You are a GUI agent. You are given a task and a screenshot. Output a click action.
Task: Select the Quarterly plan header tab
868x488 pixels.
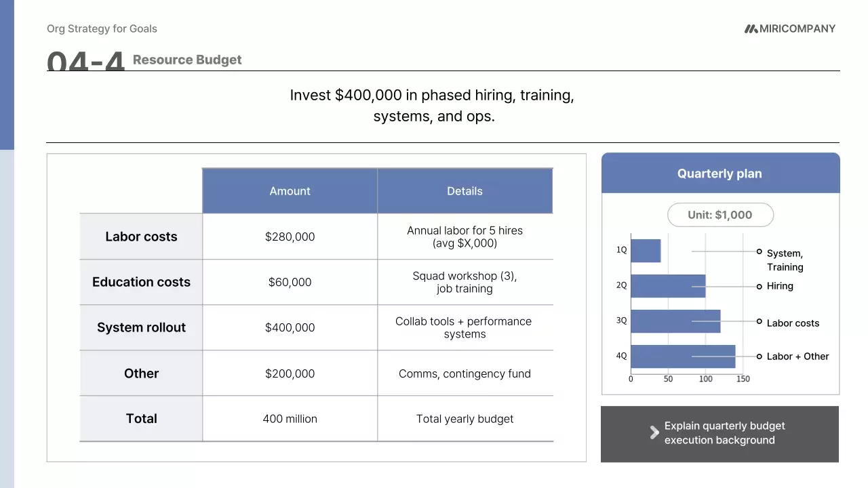pyautogui.click(x=719, y=174)
